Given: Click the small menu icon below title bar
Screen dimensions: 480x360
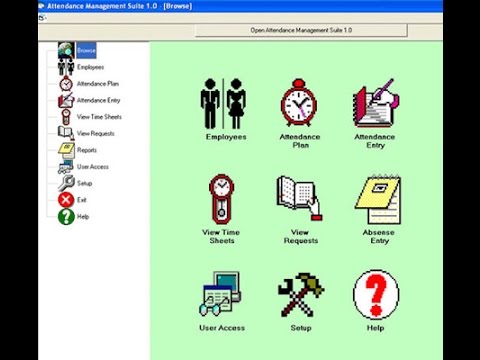Looking at the screenshot, I should tap(42, 18).
